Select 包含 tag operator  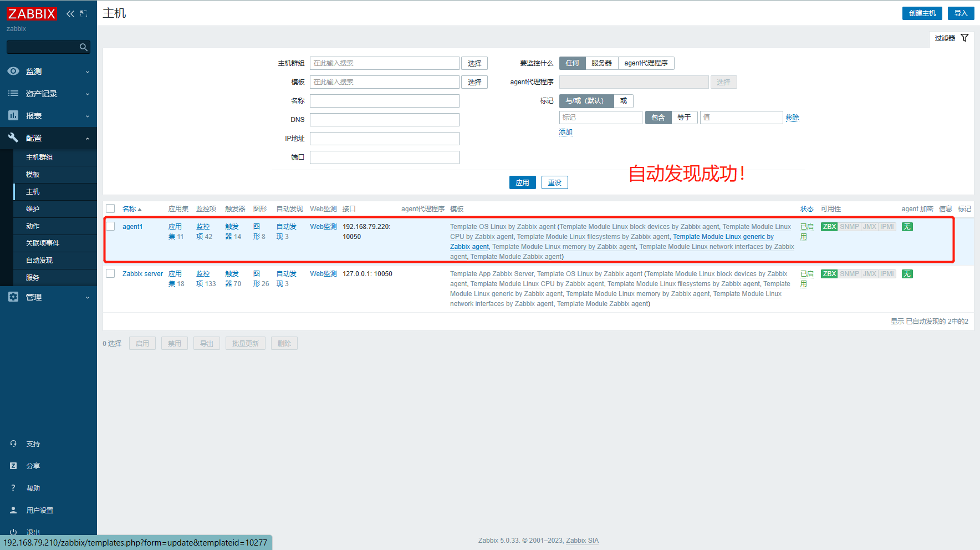(x=658, y=118)
